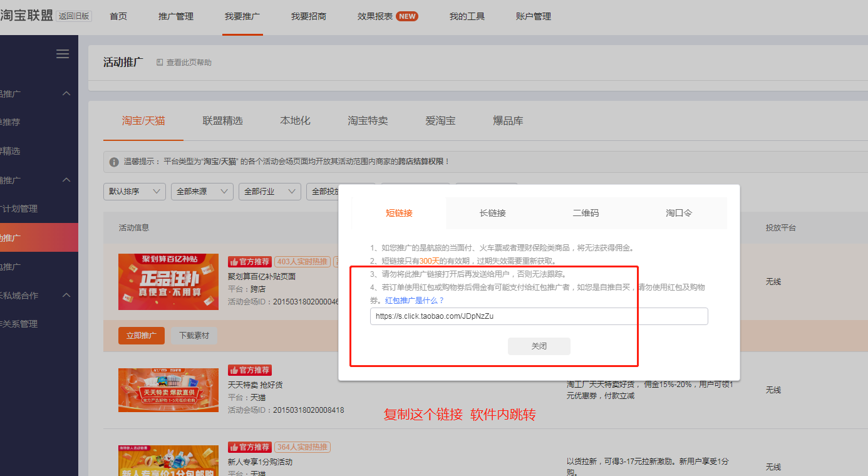Select 关系管理 in the sidebar

click(20, 324)
